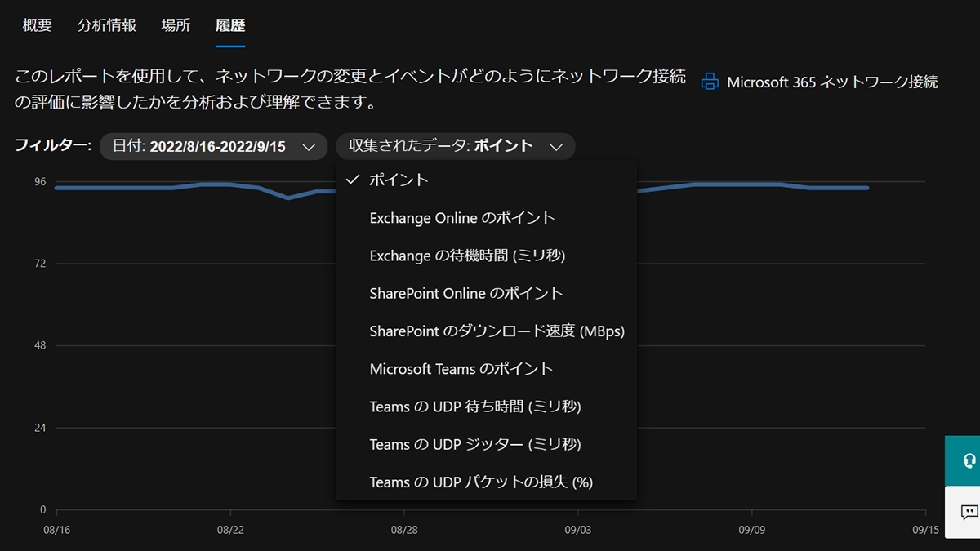Select the checked ポイント option

[x=399, y=180]
